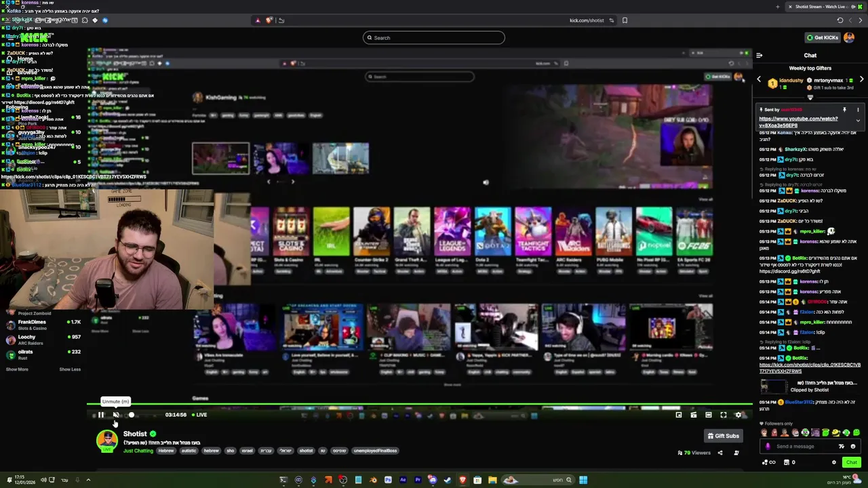Share the Shotist stream
The width and height of the screenshot is (868, 488).
(720, 453)
